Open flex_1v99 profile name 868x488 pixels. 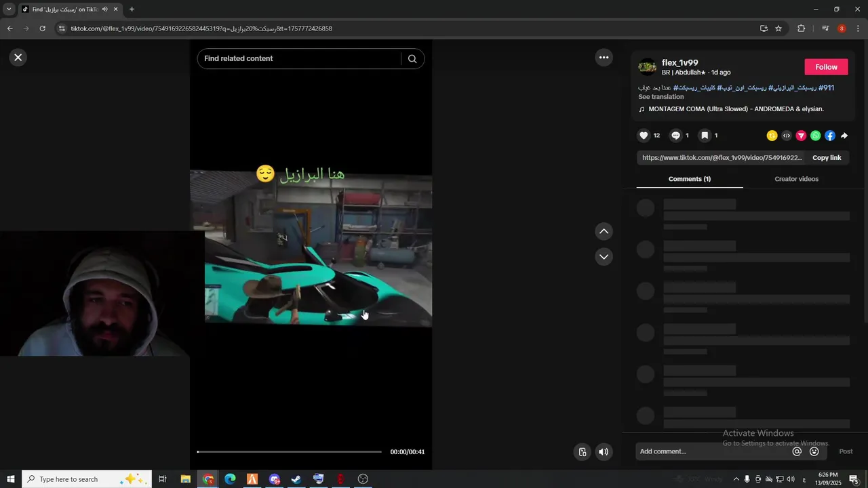tap(679, 62)
